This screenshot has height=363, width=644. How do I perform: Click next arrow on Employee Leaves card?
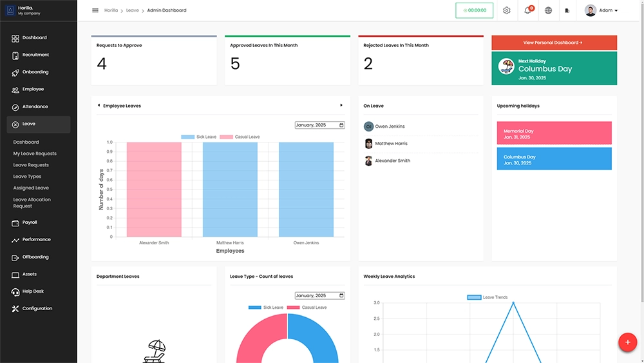pos(341,105)
